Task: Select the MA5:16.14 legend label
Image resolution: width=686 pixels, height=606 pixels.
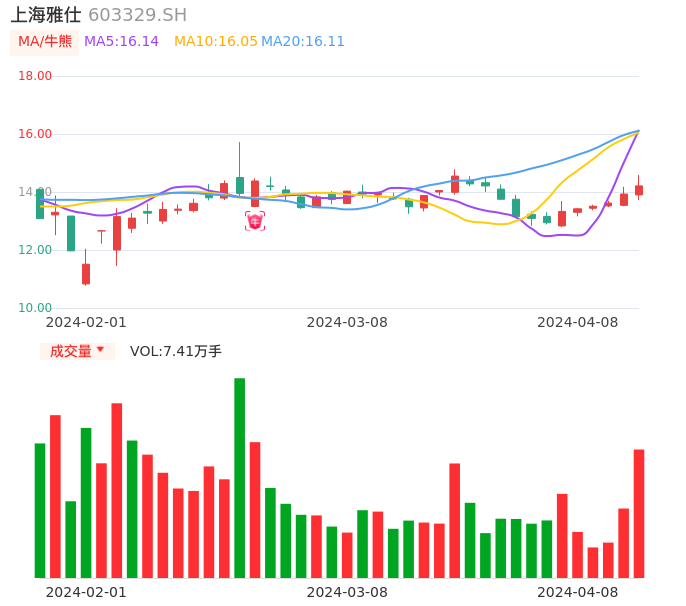Action: 121,42
